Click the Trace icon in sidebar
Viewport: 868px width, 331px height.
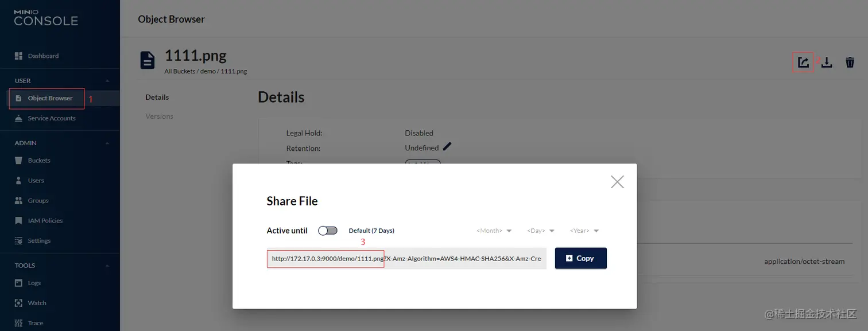pyautogui.click(x=18, y=323)
